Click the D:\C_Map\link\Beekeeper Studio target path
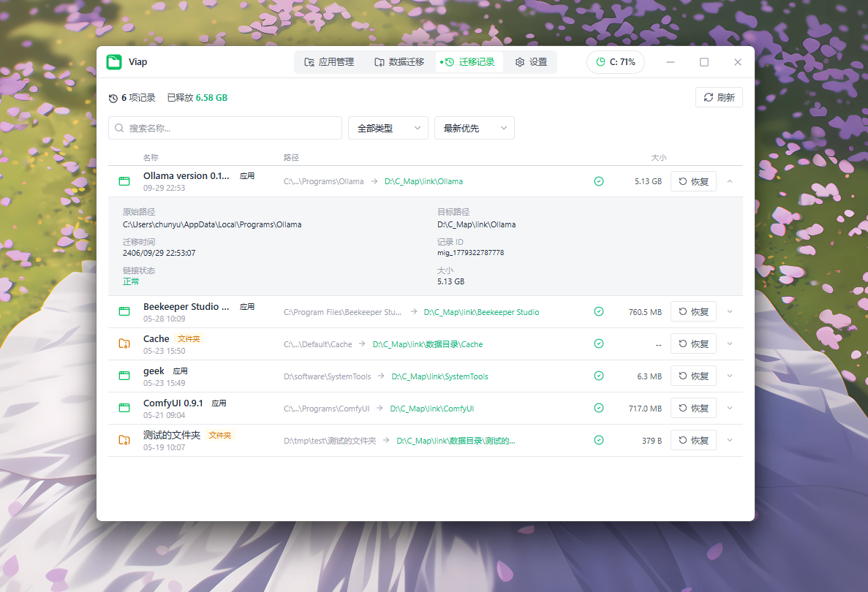Viewport: 868px width, 592px height. click(x=481, y=312)
